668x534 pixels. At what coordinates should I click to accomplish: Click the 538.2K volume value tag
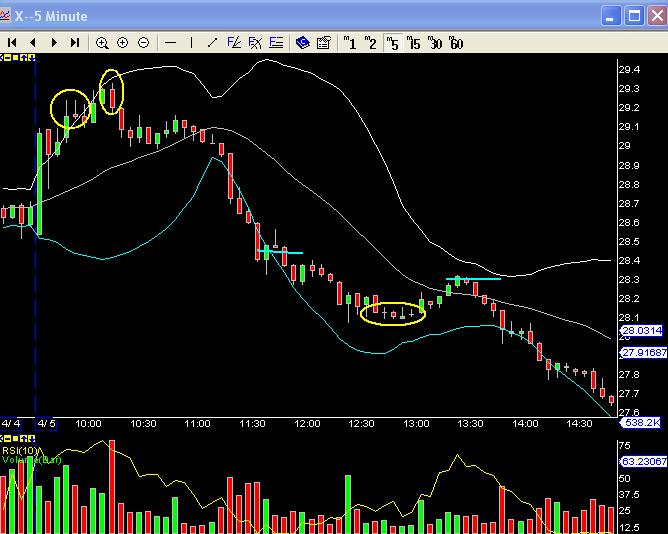[x=640, y=423]
